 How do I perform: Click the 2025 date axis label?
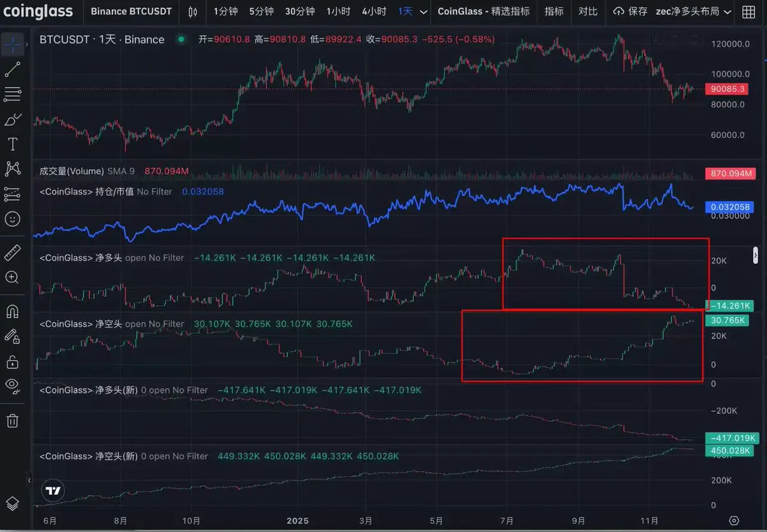point(297,521)
